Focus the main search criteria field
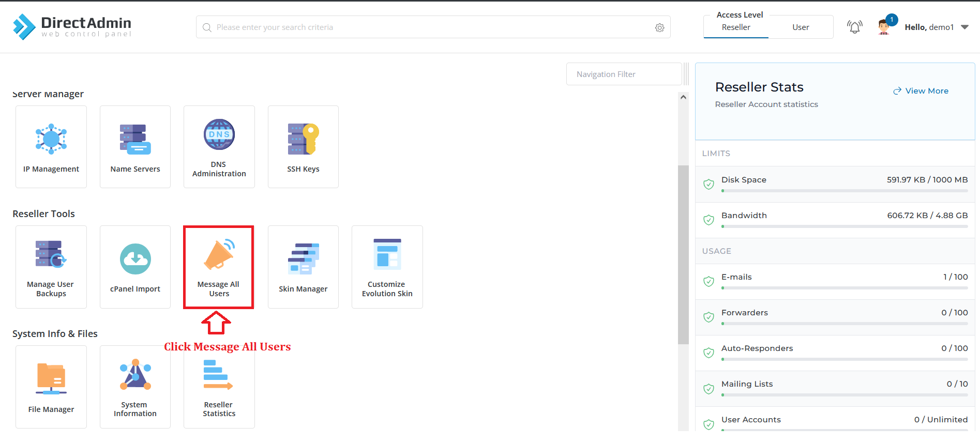The width and height of the screenshot is (980, 443). (433, 27)
